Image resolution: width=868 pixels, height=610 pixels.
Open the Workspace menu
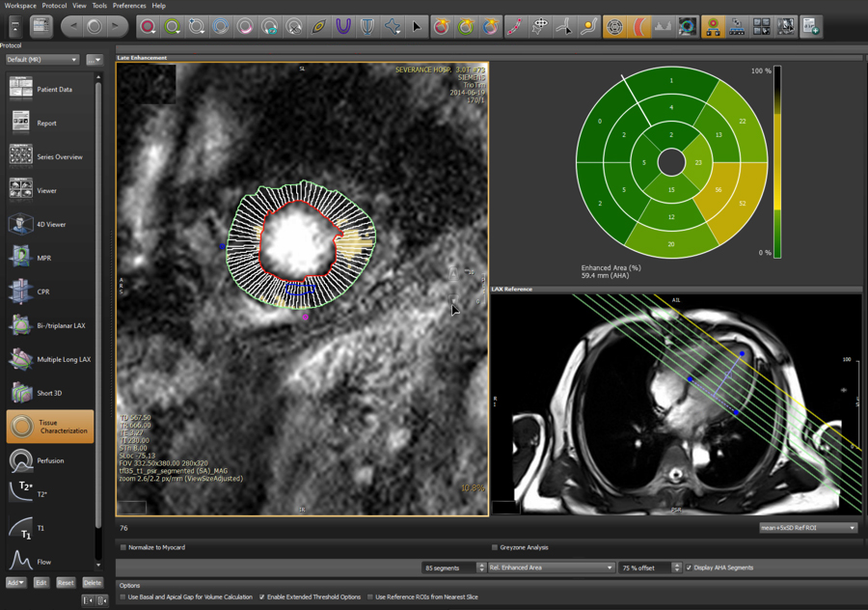point(20,6)
